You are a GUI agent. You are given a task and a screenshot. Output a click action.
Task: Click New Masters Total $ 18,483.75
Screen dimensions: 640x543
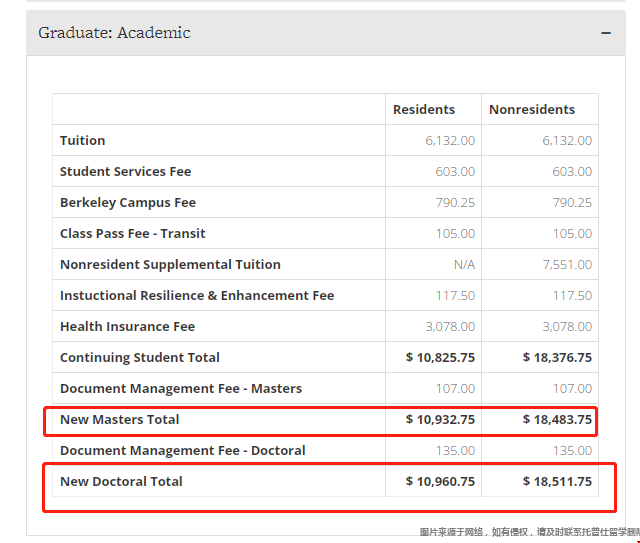pos(557,420)
